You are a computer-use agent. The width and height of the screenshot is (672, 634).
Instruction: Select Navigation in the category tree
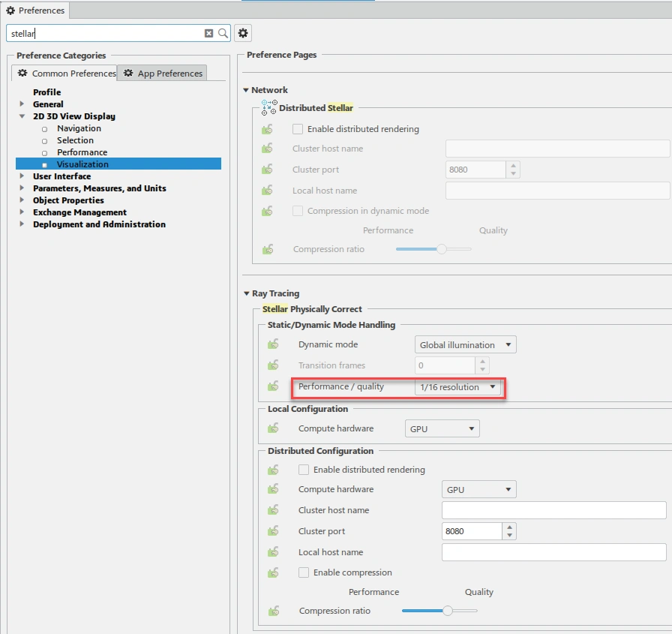[79, 128]
